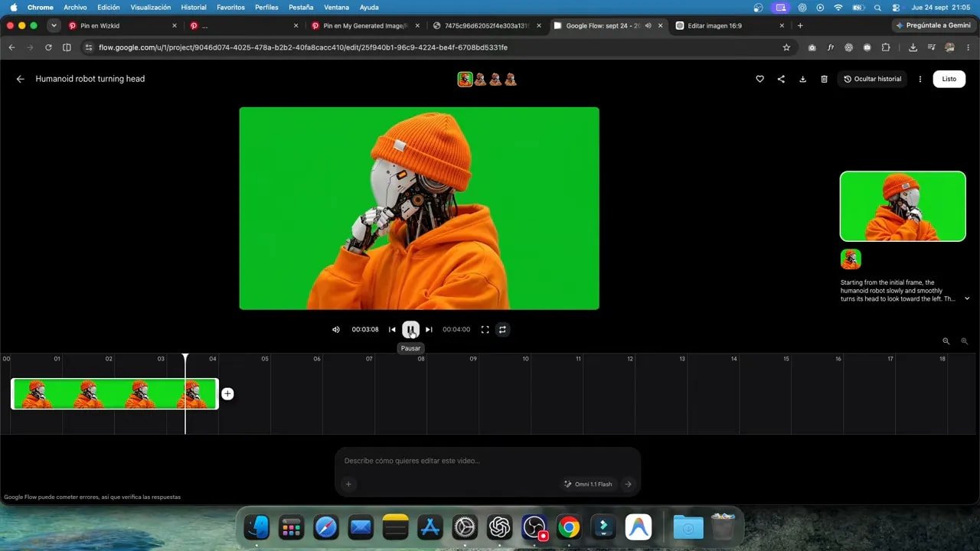Expand the prompt description in history panel
This screenshot has width=980, height=551.
coord(967,298)
